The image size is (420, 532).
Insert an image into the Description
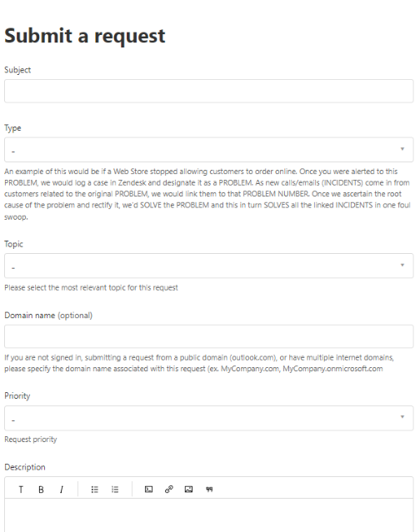[x=189, y=490]
